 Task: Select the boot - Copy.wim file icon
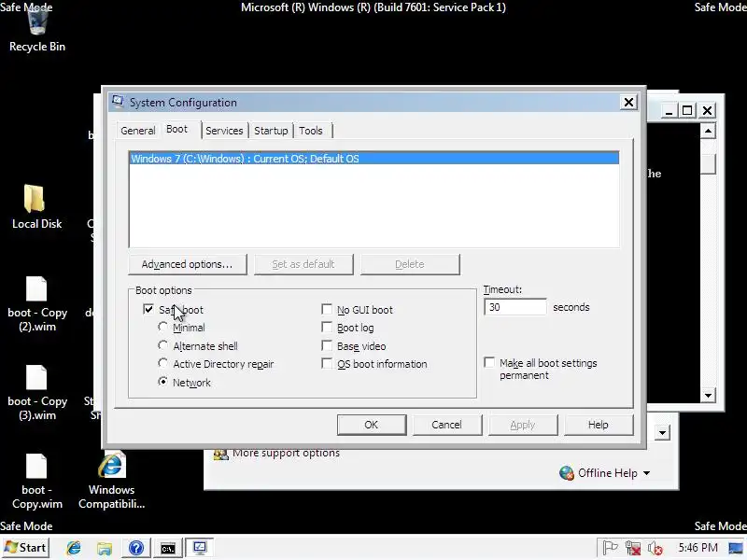tap(36, 466)
